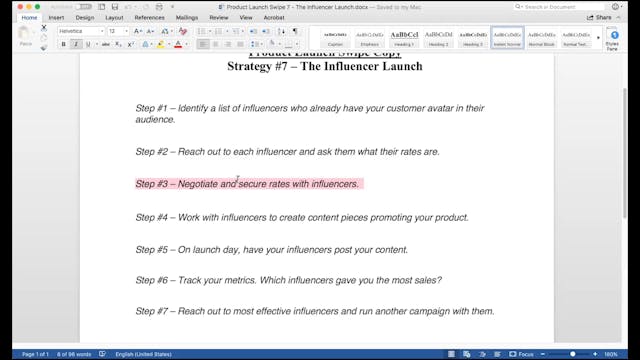This screenshot has height=360, width=640.
Task: Switch to Web Layout view icon
Action: tap(467, 354)
